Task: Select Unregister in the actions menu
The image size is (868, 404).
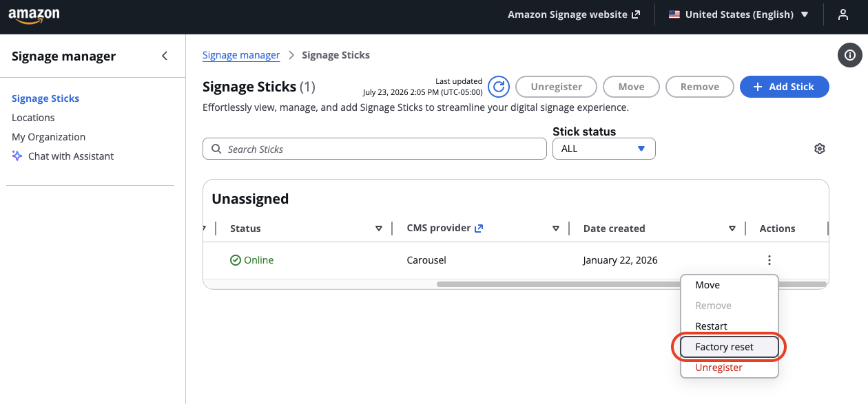Action: point(730,368)
